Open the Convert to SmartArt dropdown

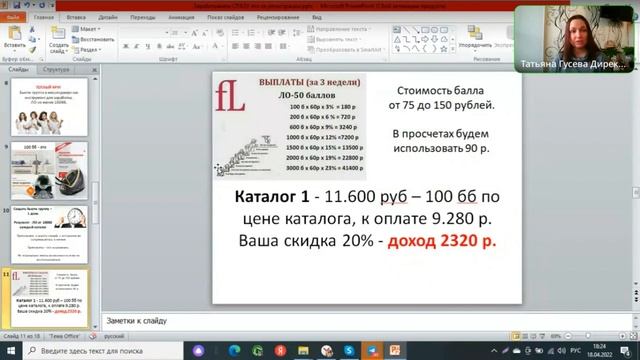coord(346,50)
